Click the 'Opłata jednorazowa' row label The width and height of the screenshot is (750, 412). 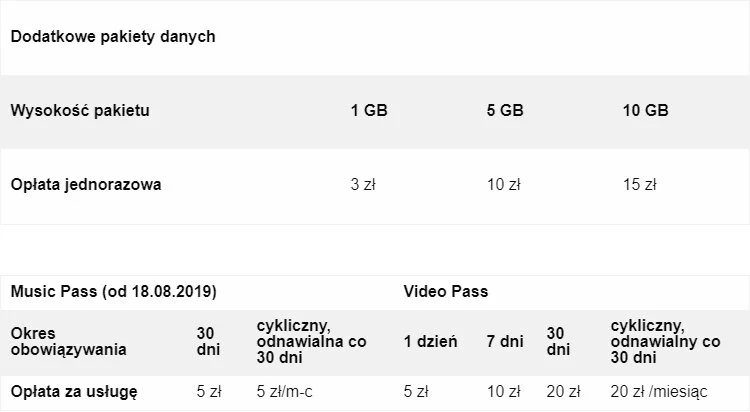coord(86,185)
